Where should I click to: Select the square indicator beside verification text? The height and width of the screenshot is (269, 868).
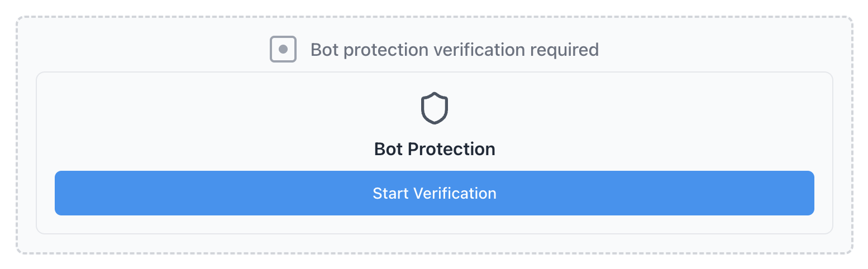pos(283,50)
